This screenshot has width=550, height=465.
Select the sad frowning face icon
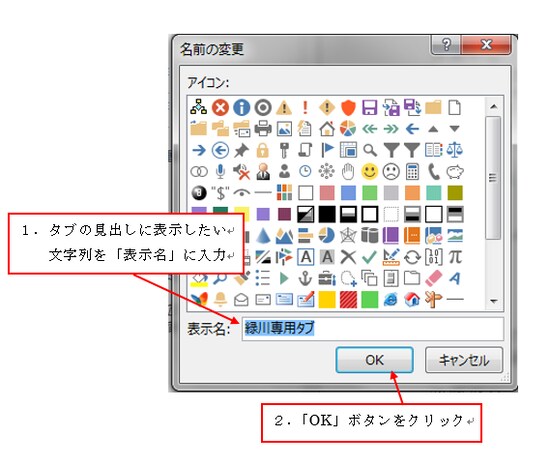(391, 171)
